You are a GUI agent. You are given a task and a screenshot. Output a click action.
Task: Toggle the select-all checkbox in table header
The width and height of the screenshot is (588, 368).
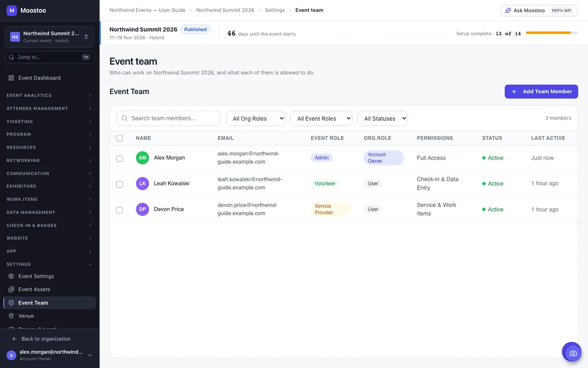(x=120, y=138)
